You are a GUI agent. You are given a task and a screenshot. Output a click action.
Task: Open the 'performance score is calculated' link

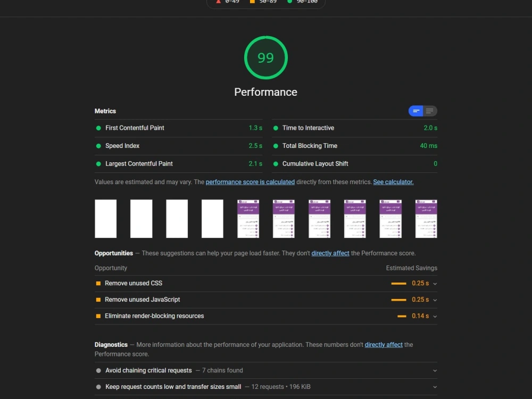250,182
